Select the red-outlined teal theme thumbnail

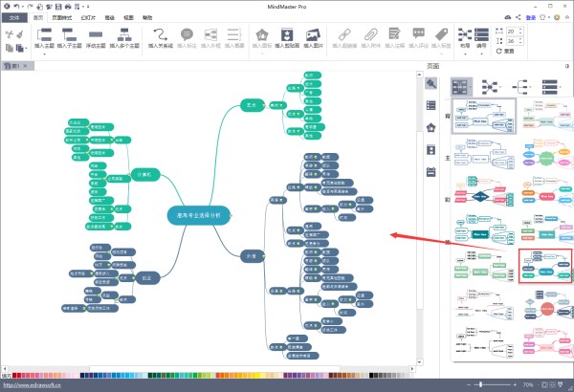545,266
